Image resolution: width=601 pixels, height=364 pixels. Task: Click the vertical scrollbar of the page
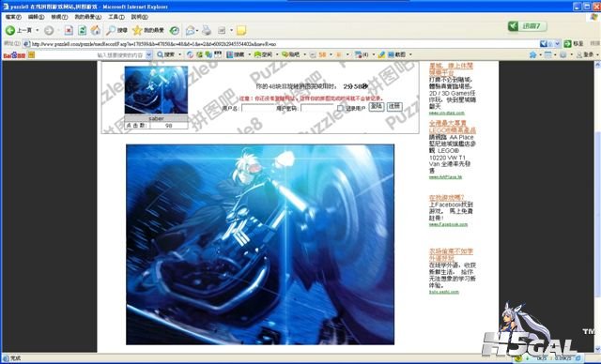597,206
